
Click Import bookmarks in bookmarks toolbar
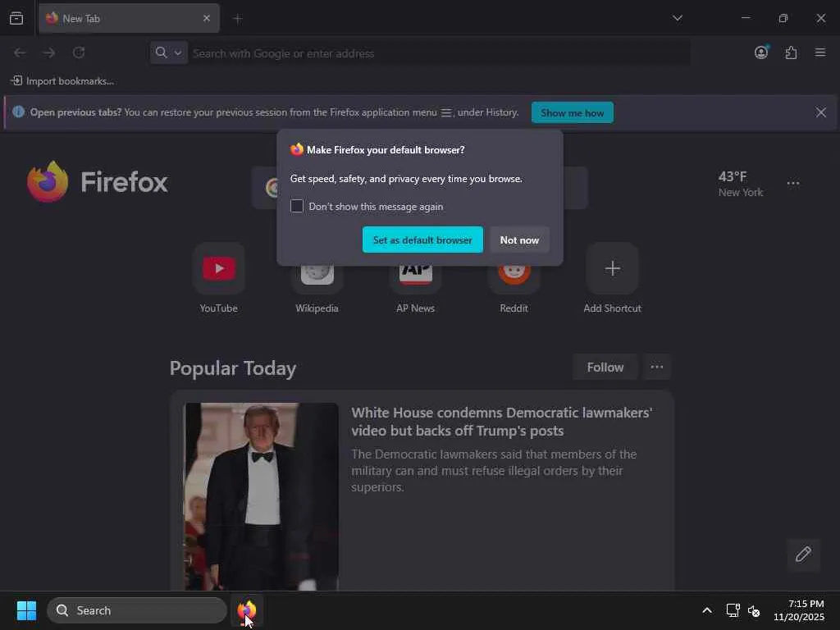click(62, 81)
